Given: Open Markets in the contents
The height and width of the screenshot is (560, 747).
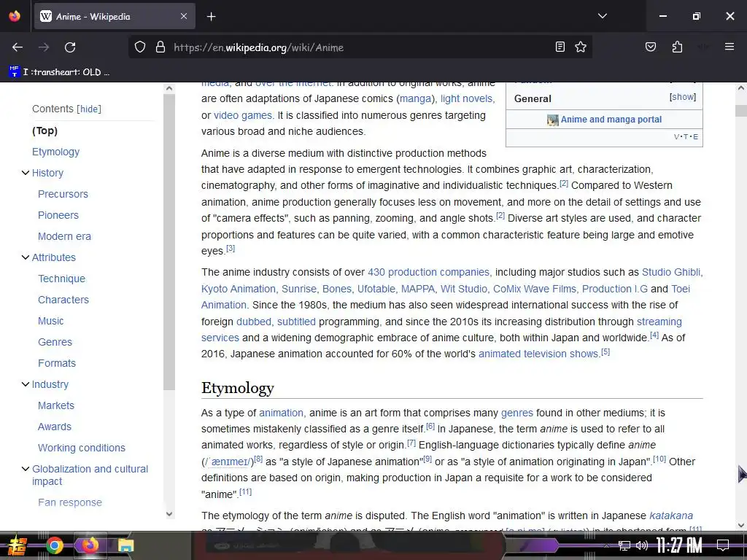Looking at the screenshot, I should click(x=55, y=405).
